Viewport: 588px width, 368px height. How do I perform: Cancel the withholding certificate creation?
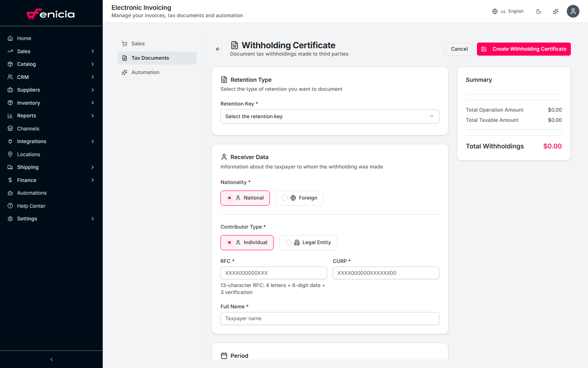(459, 49)
